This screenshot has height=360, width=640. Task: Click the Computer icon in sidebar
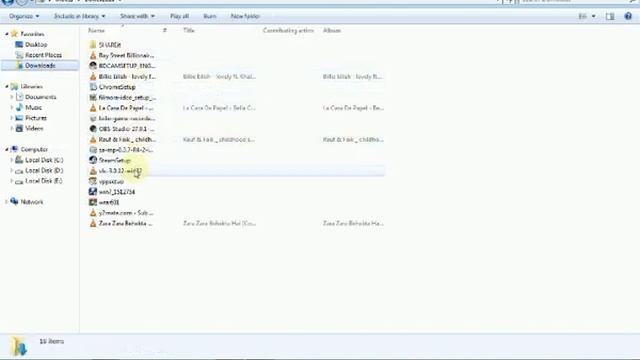point(14,149)
